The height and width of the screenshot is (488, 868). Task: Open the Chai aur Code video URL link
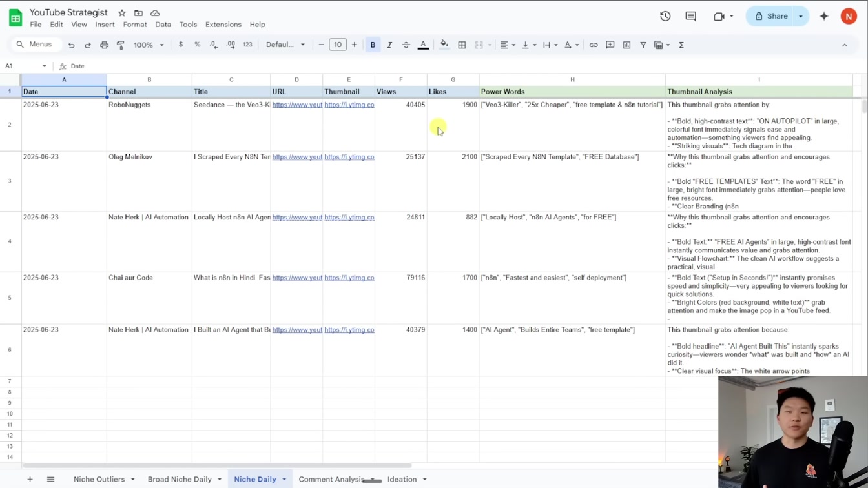tap(297, 278)
